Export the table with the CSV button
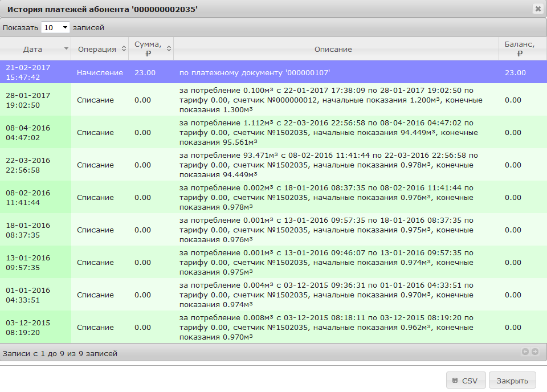 point(466,381)
